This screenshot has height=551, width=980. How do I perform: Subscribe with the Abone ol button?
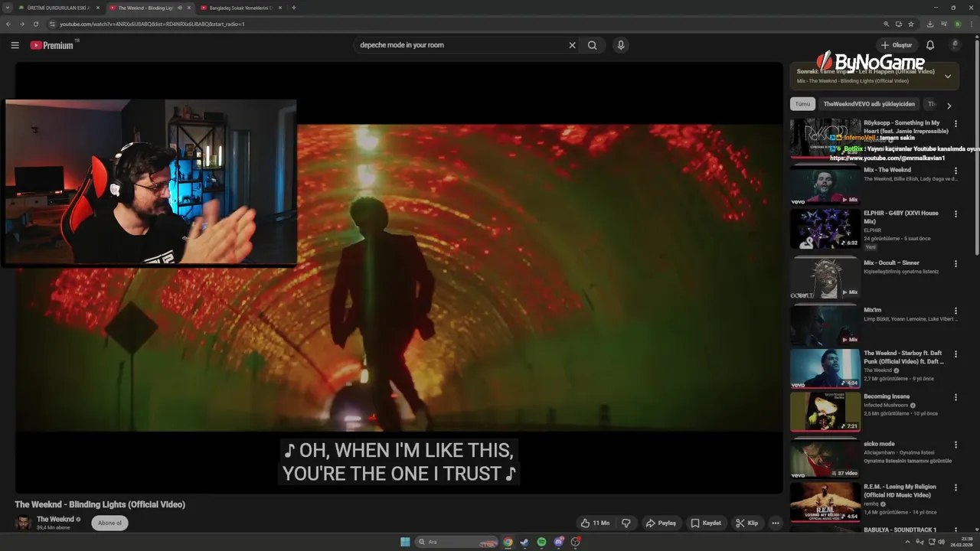(x=109, y=523)
